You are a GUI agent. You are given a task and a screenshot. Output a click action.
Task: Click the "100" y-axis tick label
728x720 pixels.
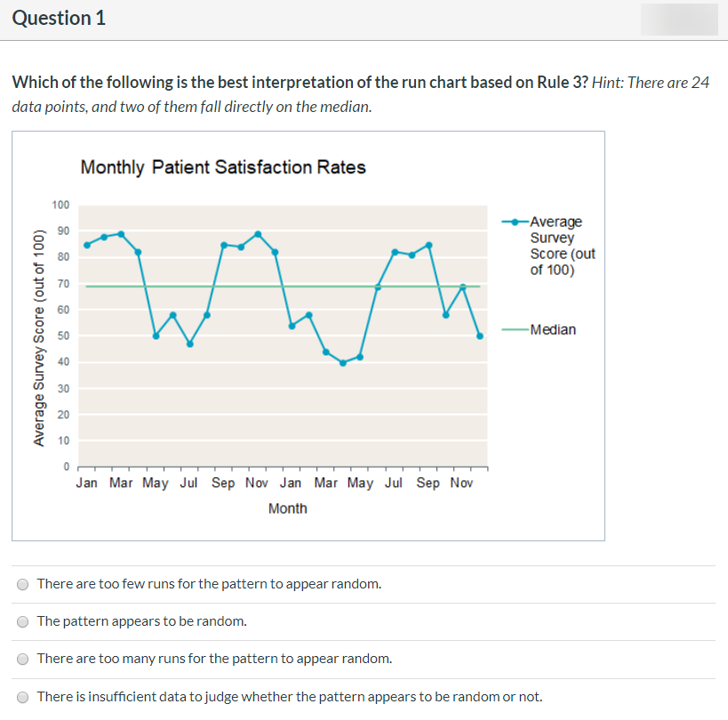coord(60,205)
